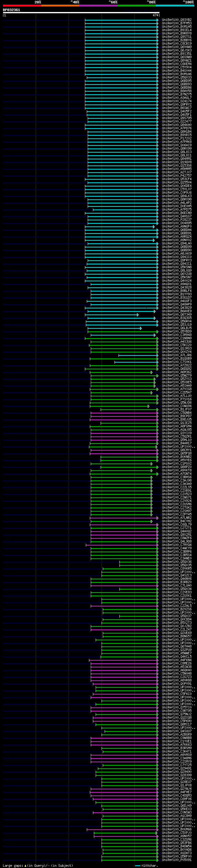This screenshot has height=868, width=197.
Task: Select hit UniRef100_C5QNB4
Action: click(x=176, y=413)
